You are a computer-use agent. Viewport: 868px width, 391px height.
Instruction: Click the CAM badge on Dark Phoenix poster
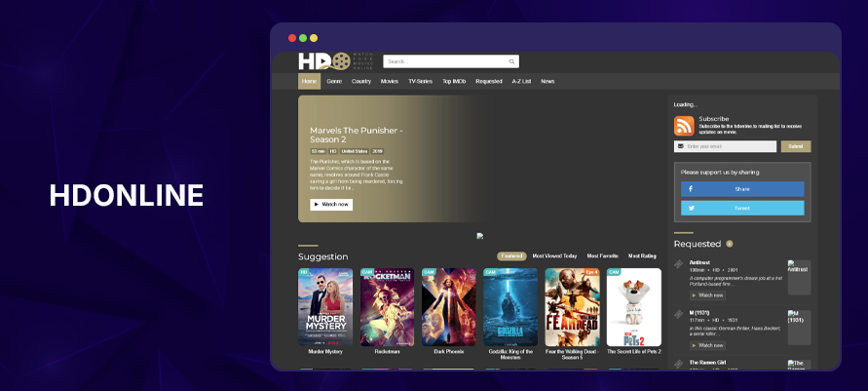pos(429,272)
